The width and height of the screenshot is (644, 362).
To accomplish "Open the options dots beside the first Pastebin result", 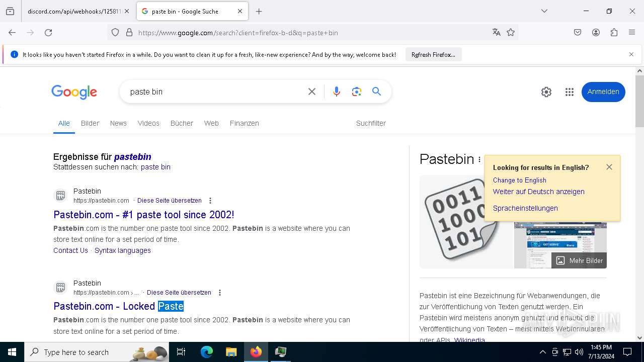I will 210,201.
